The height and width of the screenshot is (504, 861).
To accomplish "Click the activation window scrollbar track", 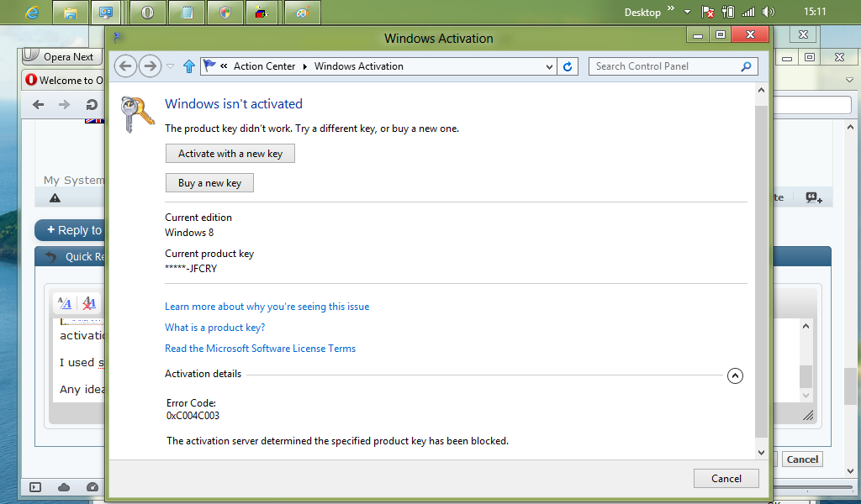I will [761, 271].
